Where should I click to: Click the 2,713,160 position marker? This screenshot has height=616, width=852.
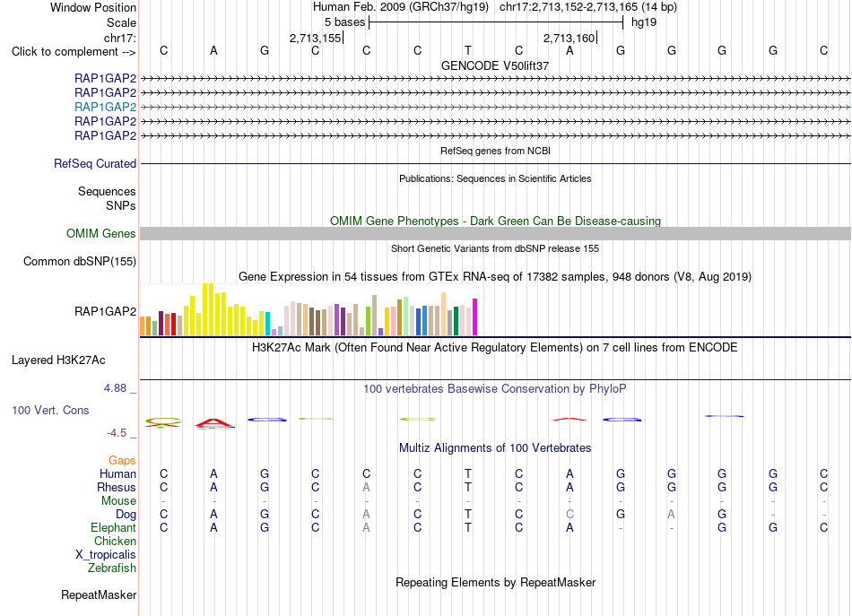pyautogui.click(x=569, y=38)
